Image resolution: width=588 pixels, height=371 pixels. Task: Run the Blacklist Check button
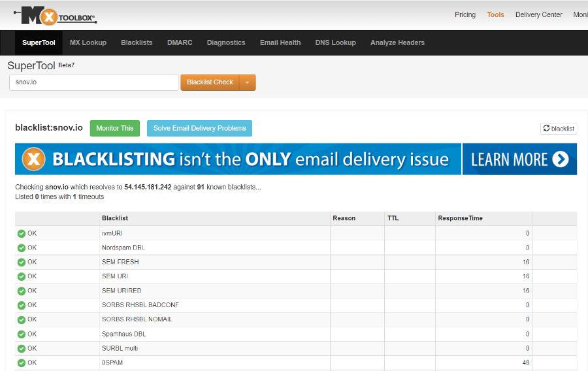[x=210, y=82]
